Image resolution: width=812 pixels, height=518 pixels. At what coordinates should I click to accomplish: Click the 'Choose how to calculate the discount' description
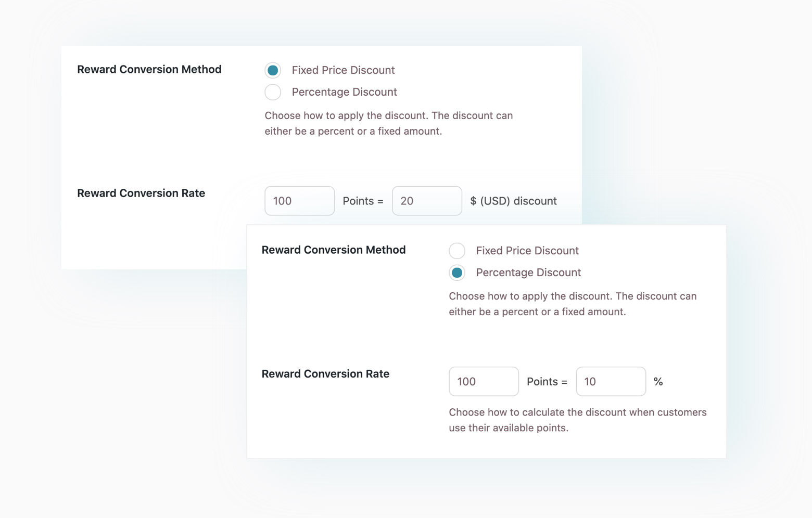(578, 420)
